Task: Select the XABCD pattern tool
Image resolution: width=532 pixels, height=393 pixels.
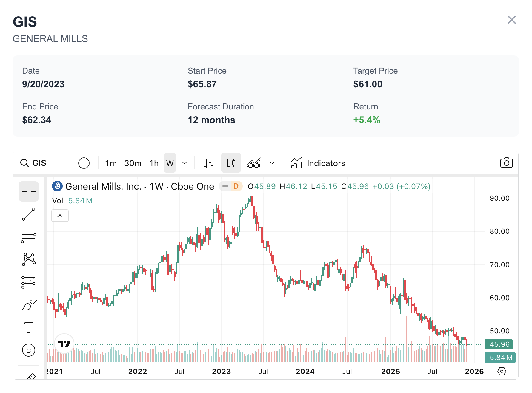Action: (29, 259)
